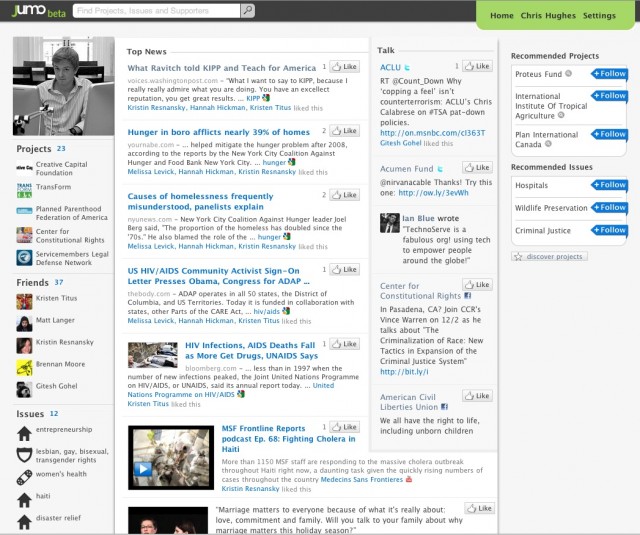Screen dimensions: 640x535
Task: Like the ACLU talk post
Action: click(477, 66)
